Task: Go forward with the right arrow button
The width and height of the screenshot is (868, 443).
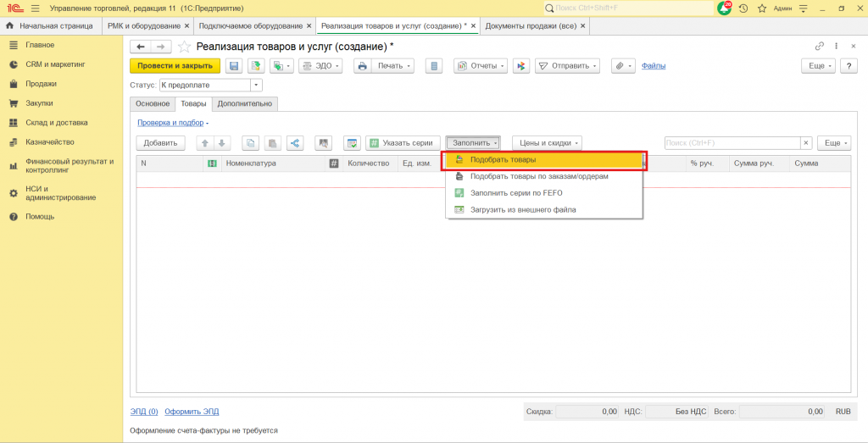Action: (x=161, y=47)
